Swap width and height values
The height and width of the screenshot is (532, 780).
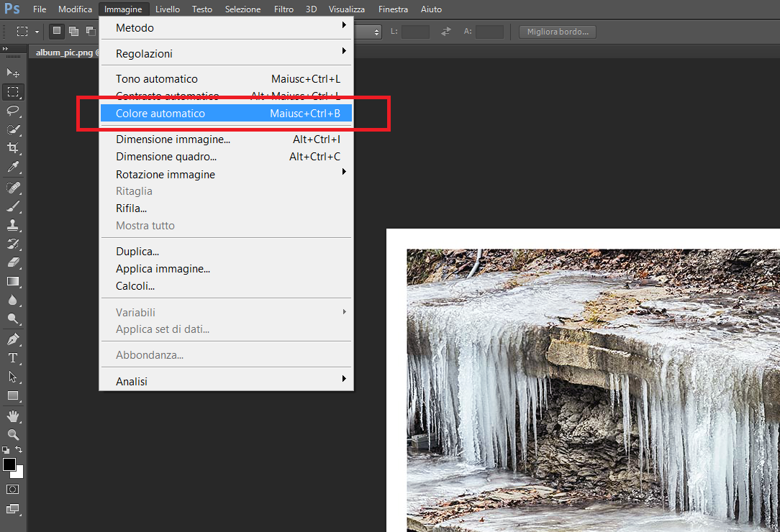(446, 32)
